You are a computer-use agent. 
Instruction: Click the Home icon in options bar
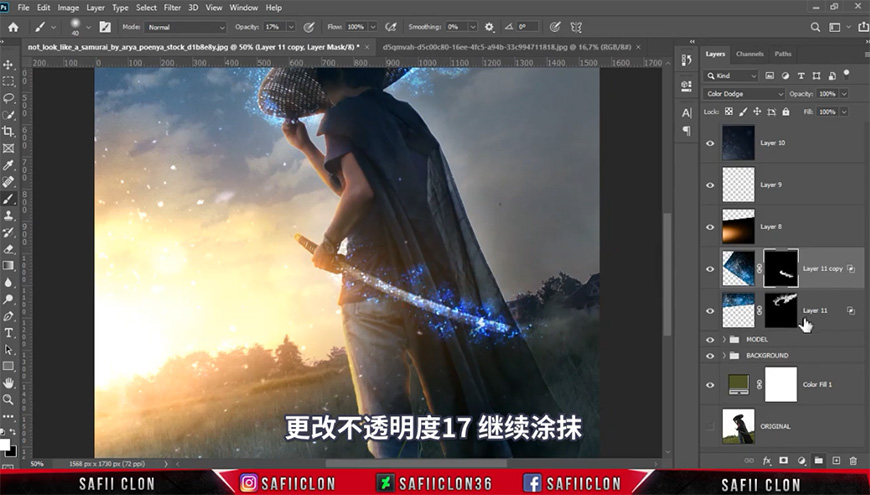13,27
